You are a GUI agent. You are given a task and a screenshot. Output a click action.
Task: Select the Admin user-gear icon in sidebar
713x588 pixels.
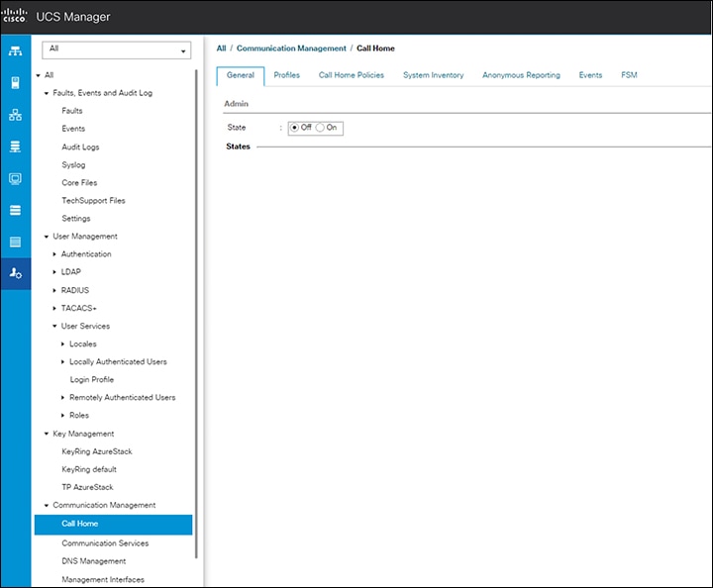(15, 273)
